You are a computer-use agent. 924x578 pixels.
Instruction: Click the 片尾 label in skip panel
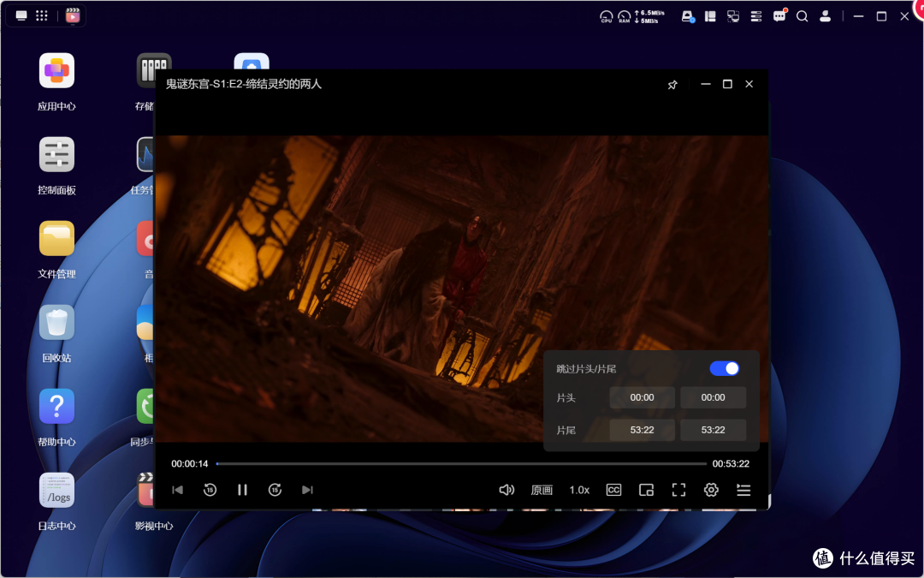coord(566,430)
